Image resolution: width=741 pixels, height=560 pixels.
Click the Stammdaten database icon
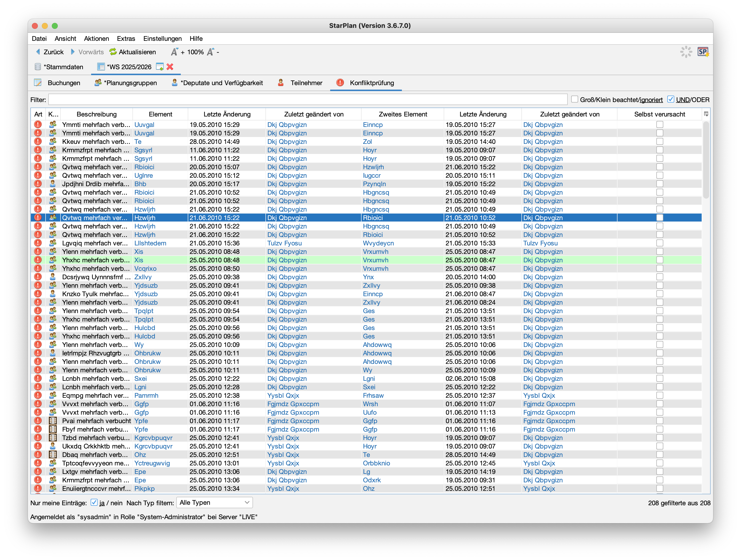(x=38, y=67)
